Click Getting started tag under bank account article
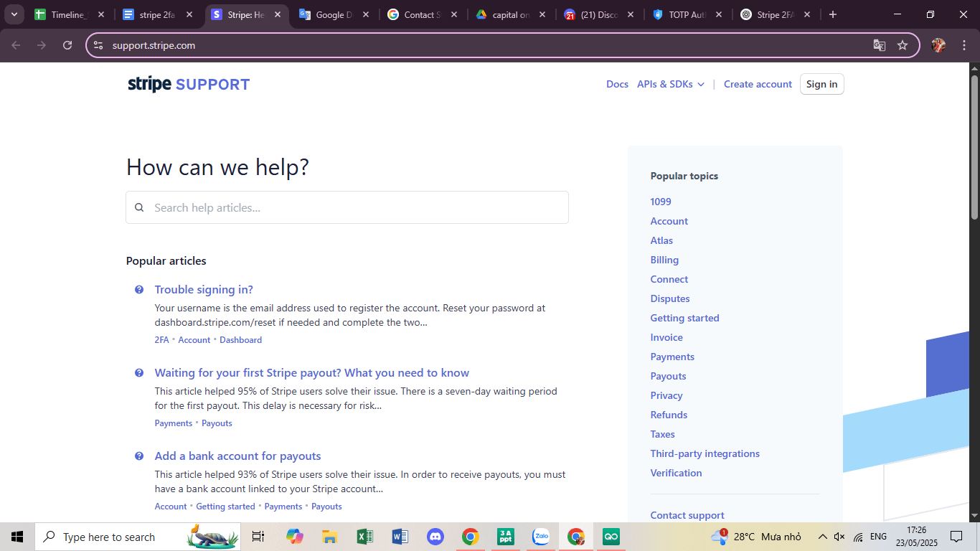The width and height of the screenshot is (980, 551). [225, 507]
